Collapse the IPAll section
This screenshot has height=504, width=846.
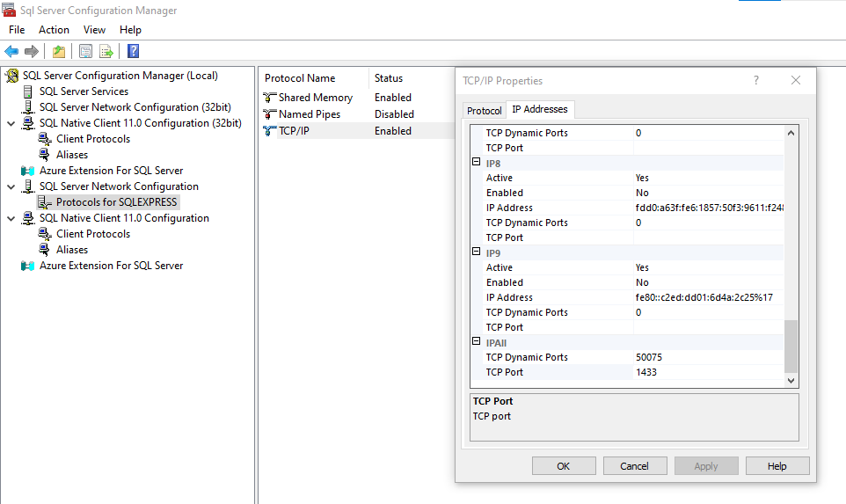(x=477, y=342)
